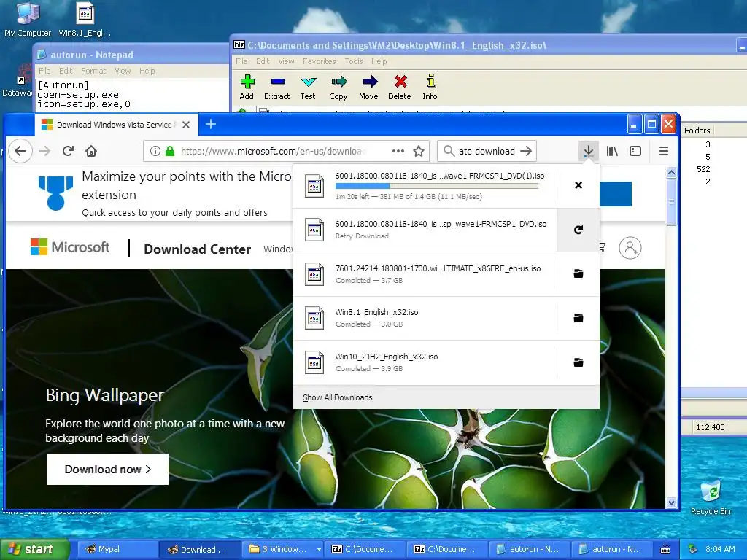
Task: Click the search go arrow
Action: pyautogui.click(x=526, y=152)
